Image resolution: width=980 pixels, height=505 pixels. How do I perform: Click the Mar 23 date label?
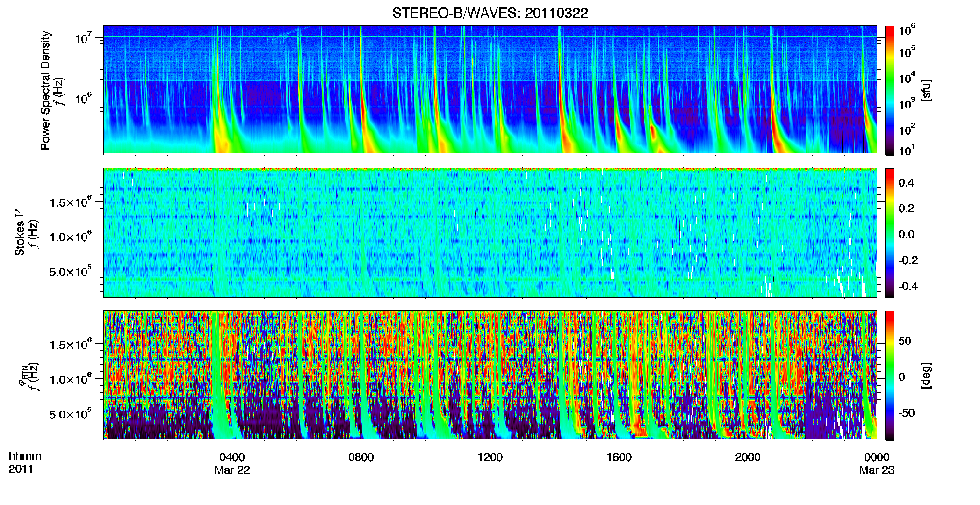(877, 470)
